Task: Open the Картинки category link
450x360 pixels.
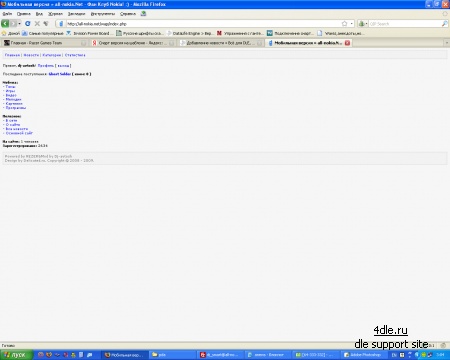Action: [14, 104]
